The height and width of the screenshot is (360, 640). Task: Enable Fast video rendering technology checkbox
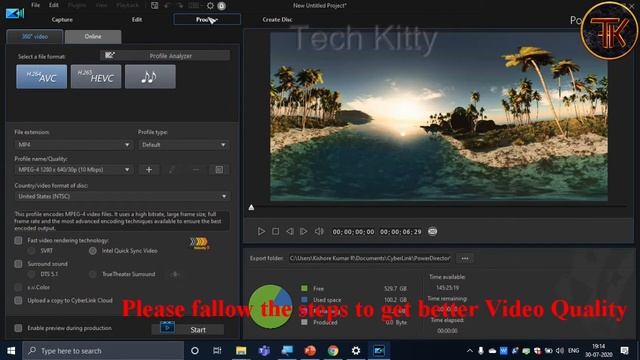18,240
